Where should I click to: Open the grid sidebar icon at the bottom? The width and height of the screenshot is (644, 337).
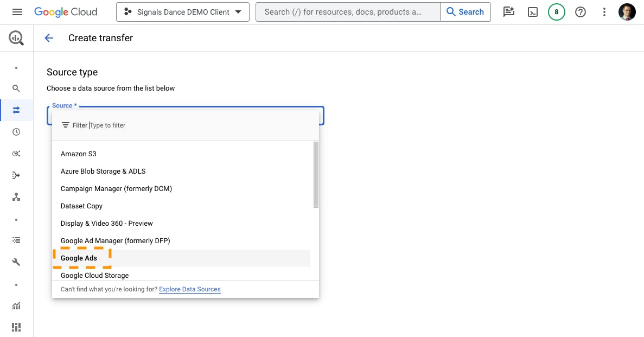click(16, 327)
